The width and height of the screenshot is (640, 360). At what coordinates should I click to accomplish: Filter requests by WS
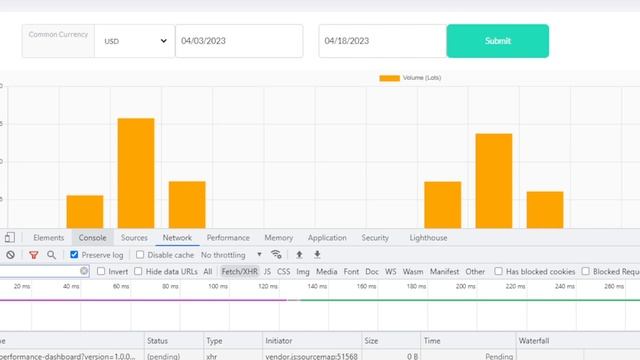391,271
